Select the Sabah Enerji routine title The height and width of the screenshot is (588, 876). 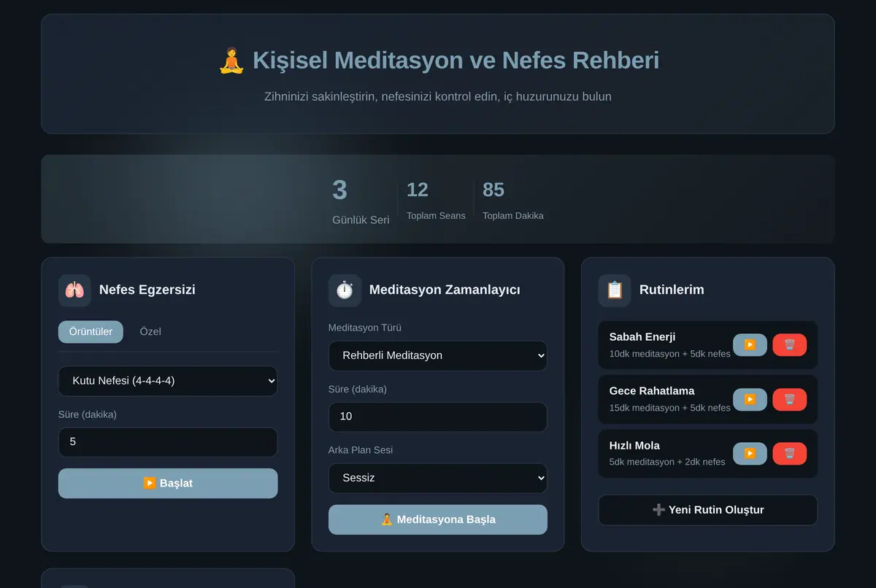[642, 337]
